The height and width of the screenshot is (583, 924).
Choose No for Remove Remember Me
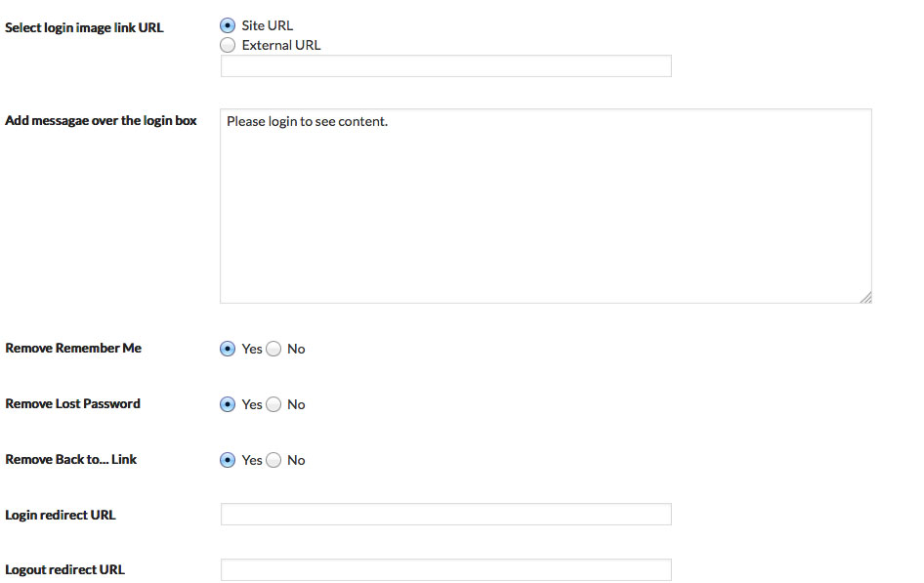pos(273,349)
